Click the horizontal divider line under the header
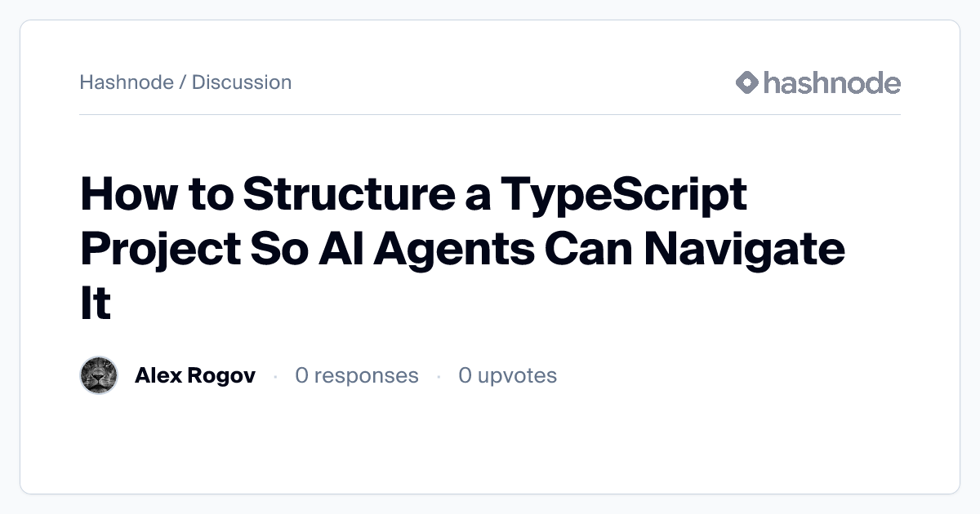This screenshot has width=980, height=514. [x=490, y=115]
